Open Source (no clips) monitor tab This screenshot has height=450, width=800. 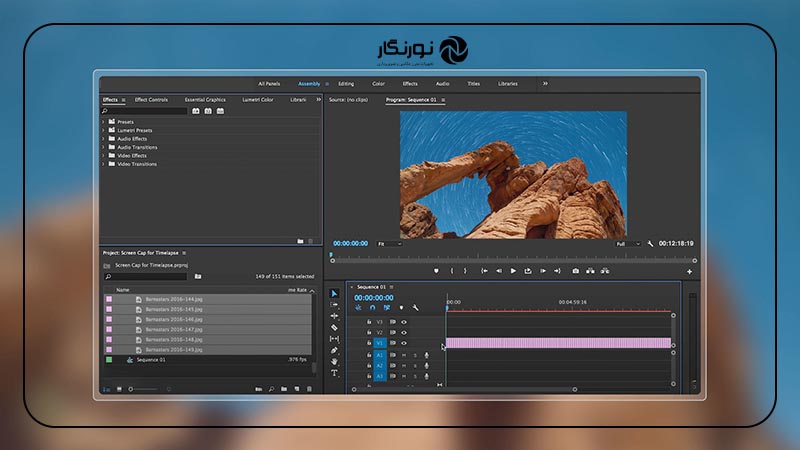[x=348, y=99]
